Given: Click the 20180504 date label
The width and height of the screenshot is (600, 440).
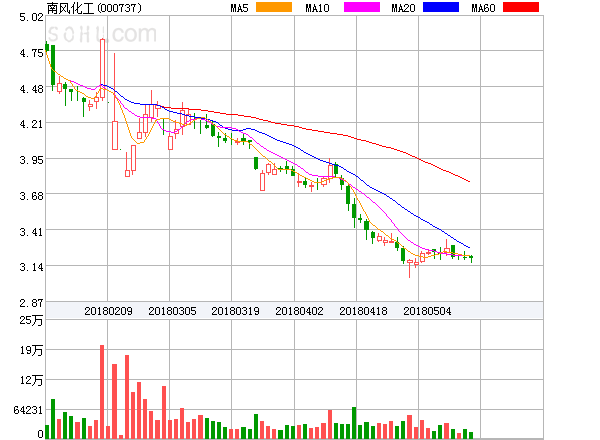Looking at the screenshot, I should tap(427, 311).
